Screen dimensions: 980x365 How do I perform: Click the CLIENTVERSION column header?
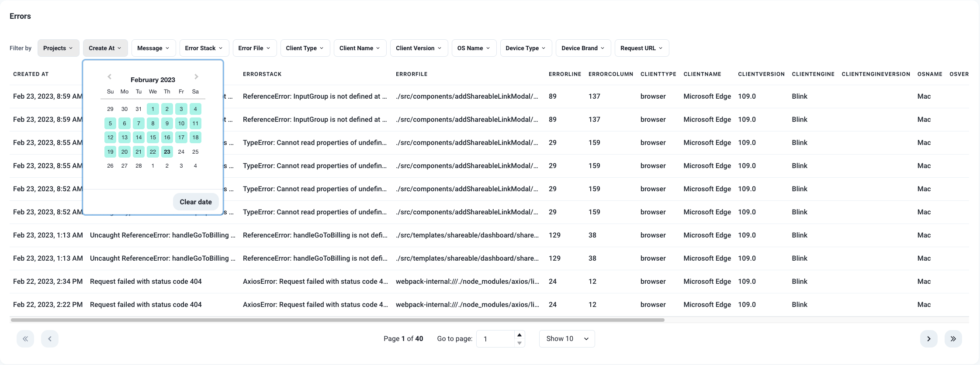click(762, 74)
